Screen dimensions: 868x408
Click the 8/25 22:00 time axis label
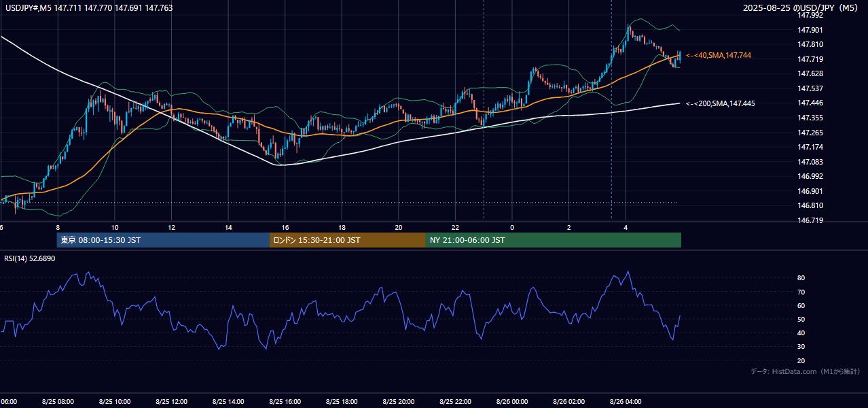pos(455,402)
